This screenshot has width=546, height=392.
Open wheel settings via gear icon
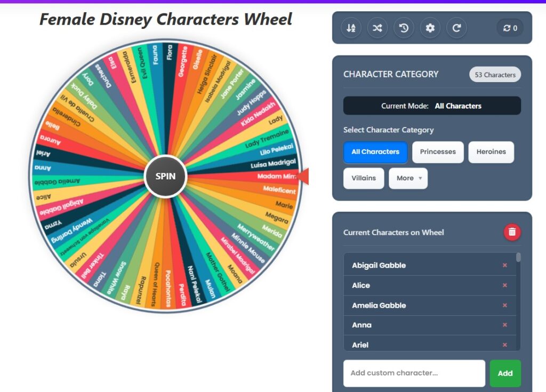pos(430,28)
